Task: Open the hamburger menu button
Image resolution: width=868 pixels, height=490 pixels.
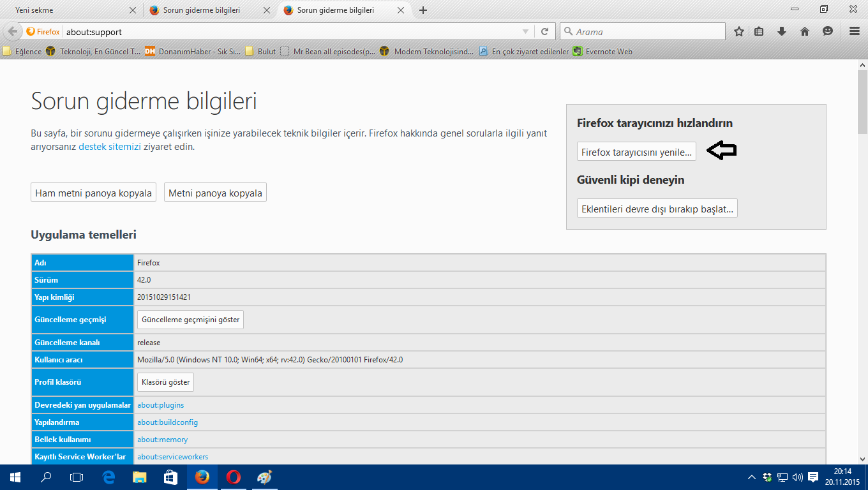Action: (x=855, y=31)
